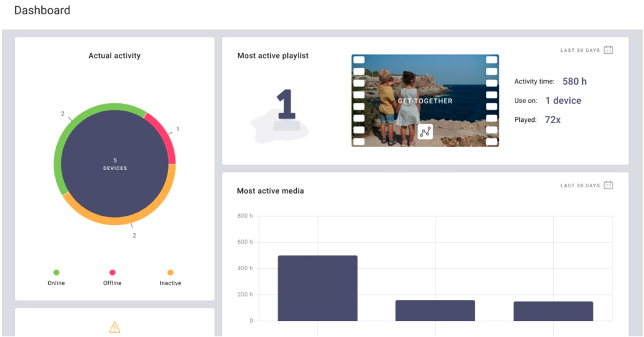Screen dimensions: 644x337
Task: Click the Offline legend label
Action: point(112,283)
